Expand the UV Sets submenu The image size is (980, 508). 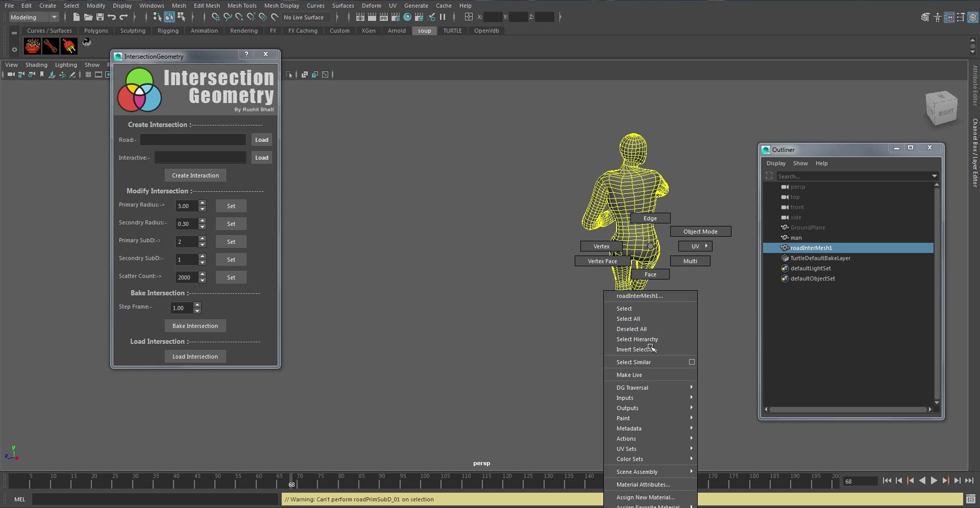click(x=627, y=448)
